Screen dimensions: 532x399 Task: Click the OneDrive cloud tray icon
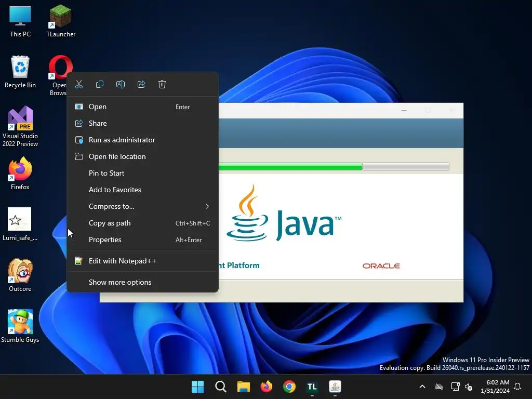pyautogui.click(x=439, y=387)
